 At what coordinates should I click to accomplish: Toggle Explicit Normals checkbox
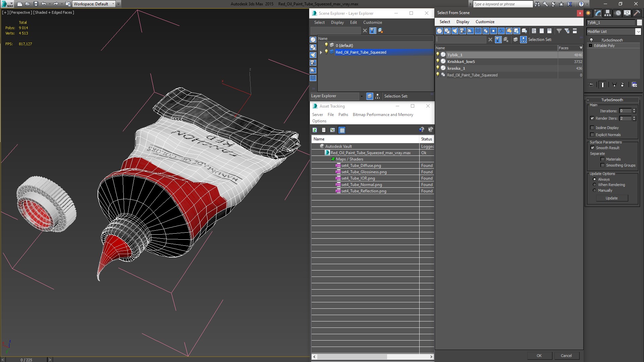[592, 135]
